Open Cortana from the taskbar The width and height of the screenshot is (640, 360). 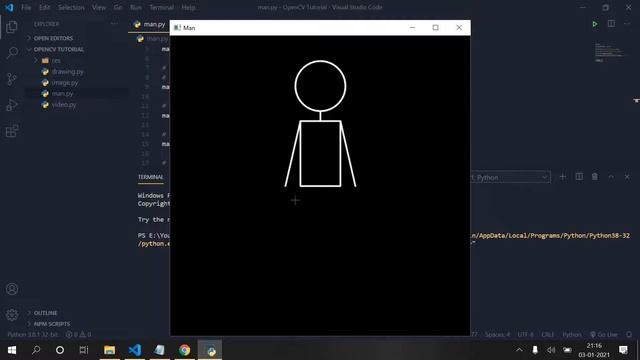tap(60, 350)
